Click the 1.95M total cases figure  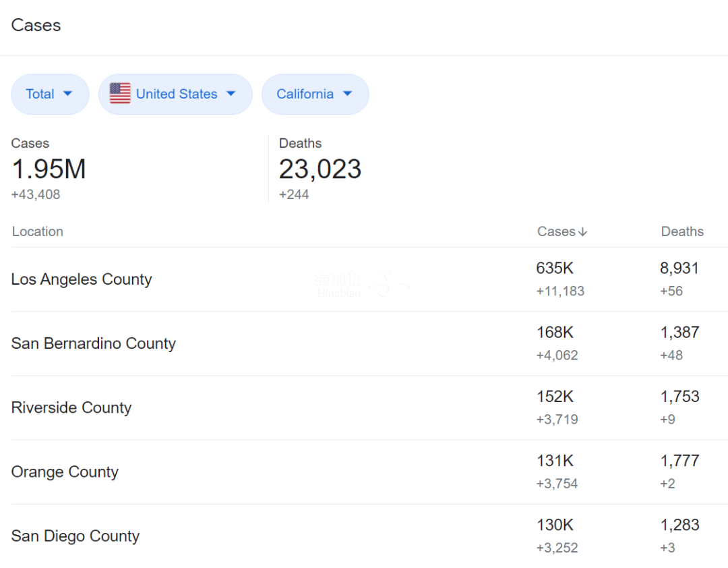[x=49, y=169]
